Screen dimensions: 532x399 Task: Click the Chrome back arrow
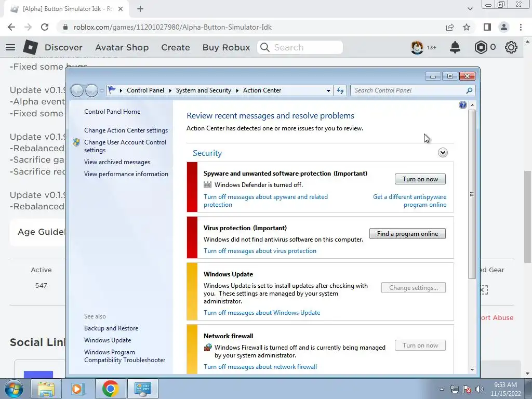pos(11,27)
